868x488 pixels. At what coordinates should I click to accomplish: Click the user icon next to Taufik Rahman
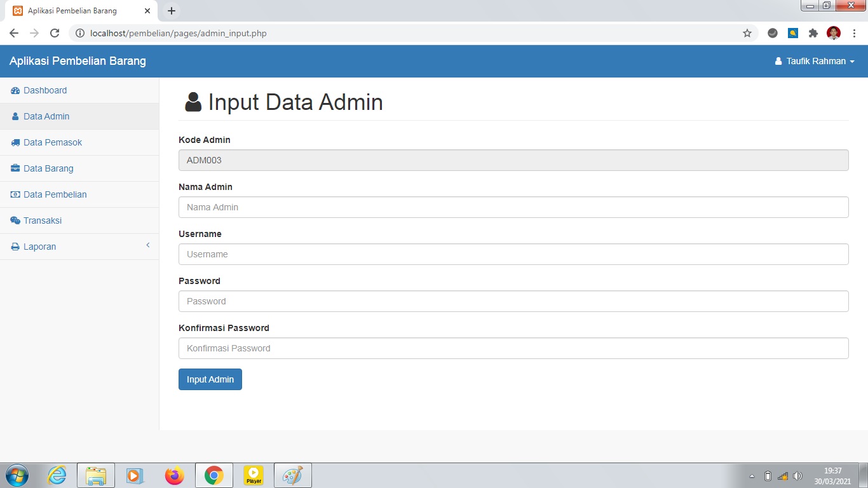click(778, 61)
